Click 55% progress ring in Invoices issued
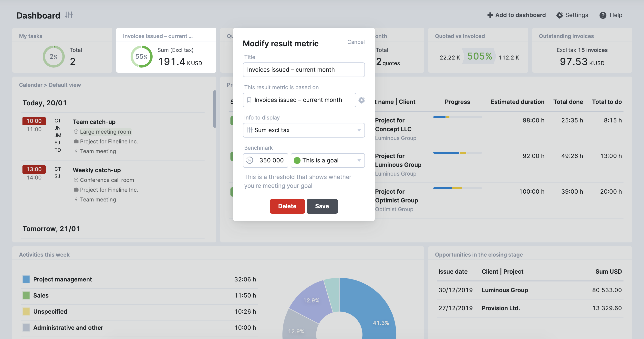 [142, 56]
